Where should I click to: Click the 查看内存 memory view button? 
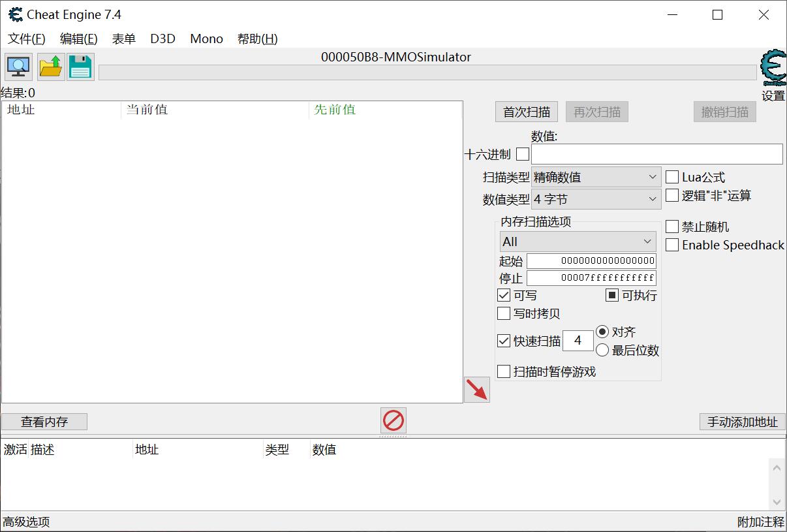click(x=44, y=422)
